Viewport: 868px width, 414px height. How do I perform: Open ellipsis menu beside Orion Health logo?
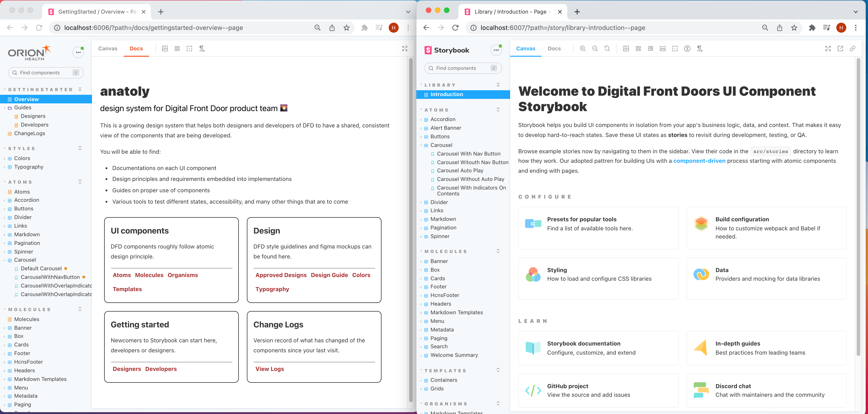point(78,52)
